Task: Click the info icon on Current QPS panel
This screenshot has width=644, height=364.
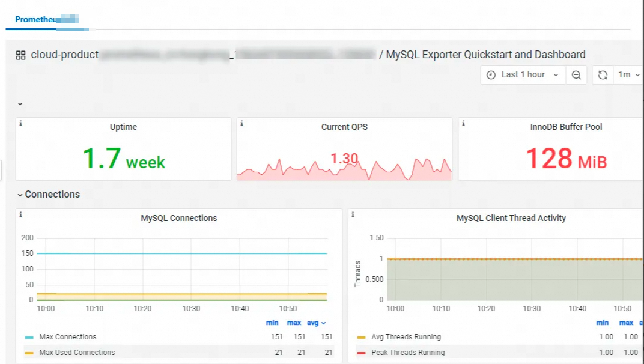Action: [x=241, y=123]
